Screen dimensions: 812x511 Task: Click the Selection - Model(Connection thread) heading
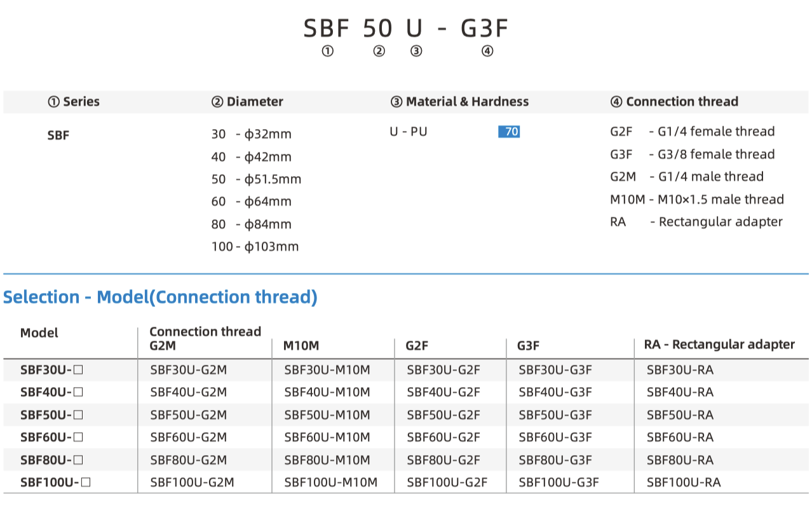click(160, 297)
